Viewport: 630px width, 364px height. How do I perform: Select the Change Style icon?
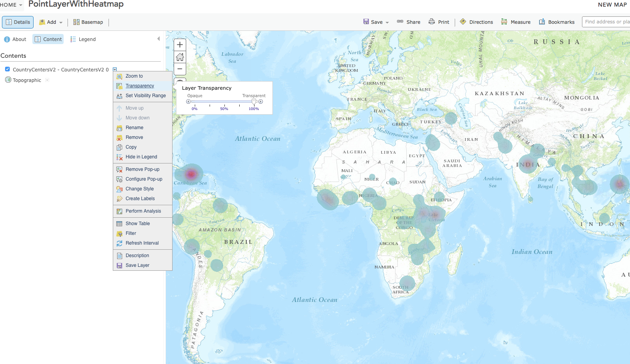[x=119, y=189]
